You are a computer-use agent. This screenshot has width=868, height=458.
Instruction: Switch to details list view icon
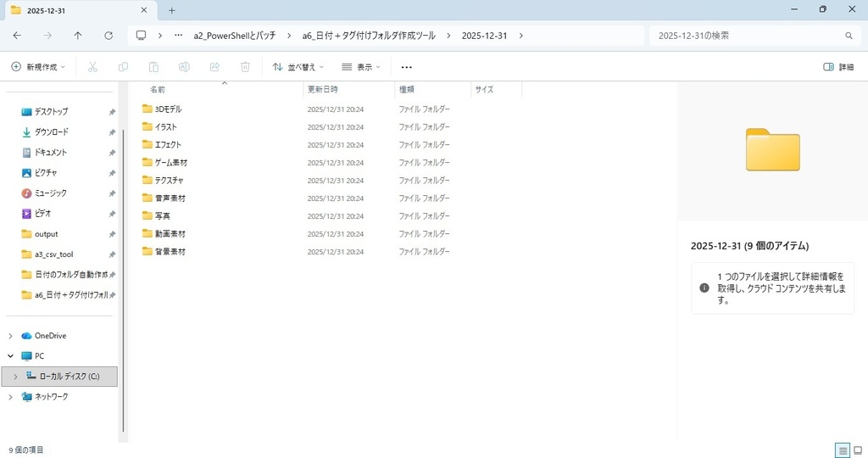pyautogui.click(x=843, y=450)
